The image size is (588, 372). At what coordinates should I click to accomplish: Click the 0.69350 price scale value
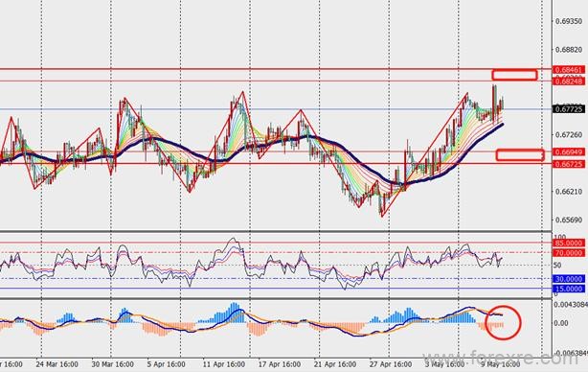pyautogui.click(x=569, y=21)
